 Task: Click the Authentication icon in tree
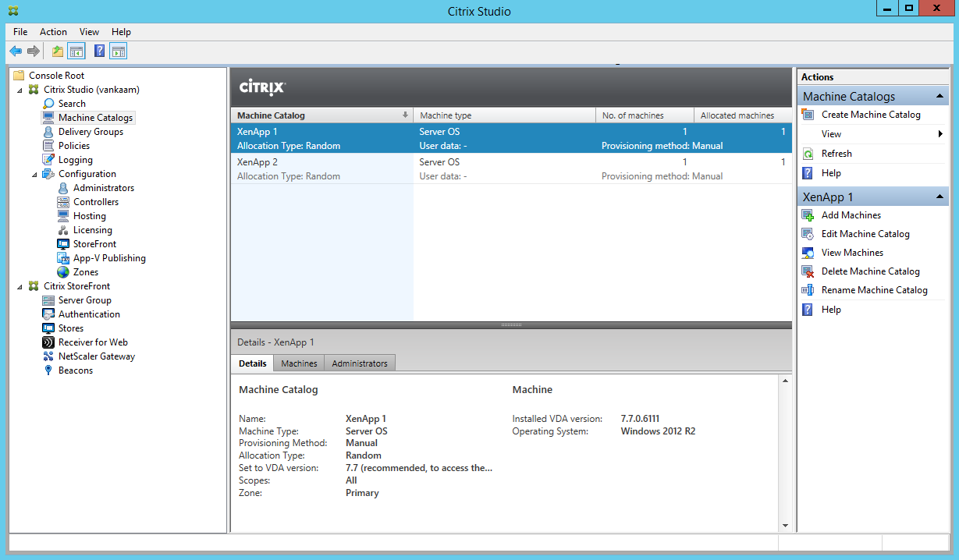(x=48, y=314)
